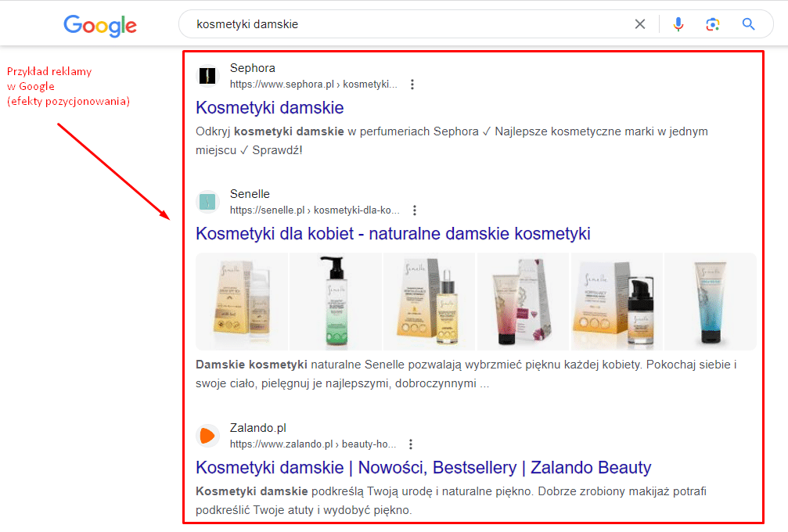
Task: Open Kosmetyki dla kobiet naturalne damskie link
Action: click(393, 234)
